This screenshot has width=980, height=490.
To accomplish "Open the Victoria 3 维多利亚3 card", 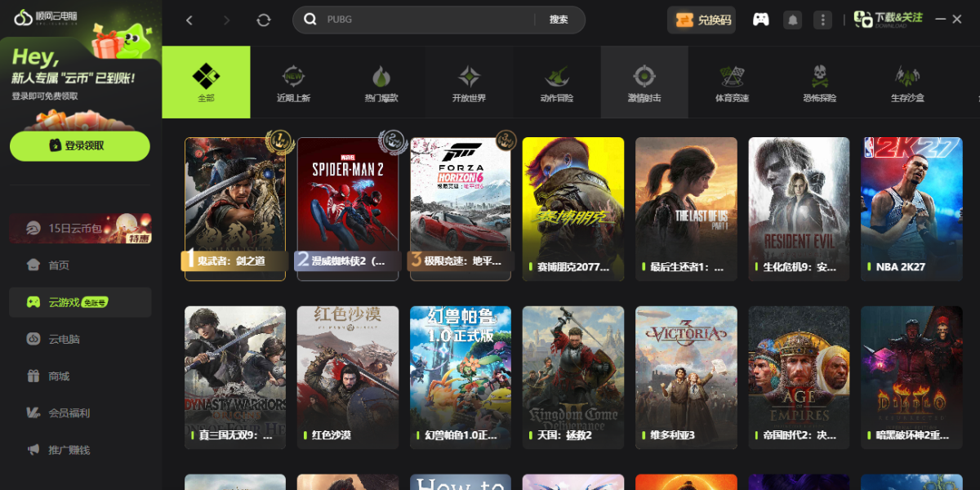I will click(x=686, y=377).
